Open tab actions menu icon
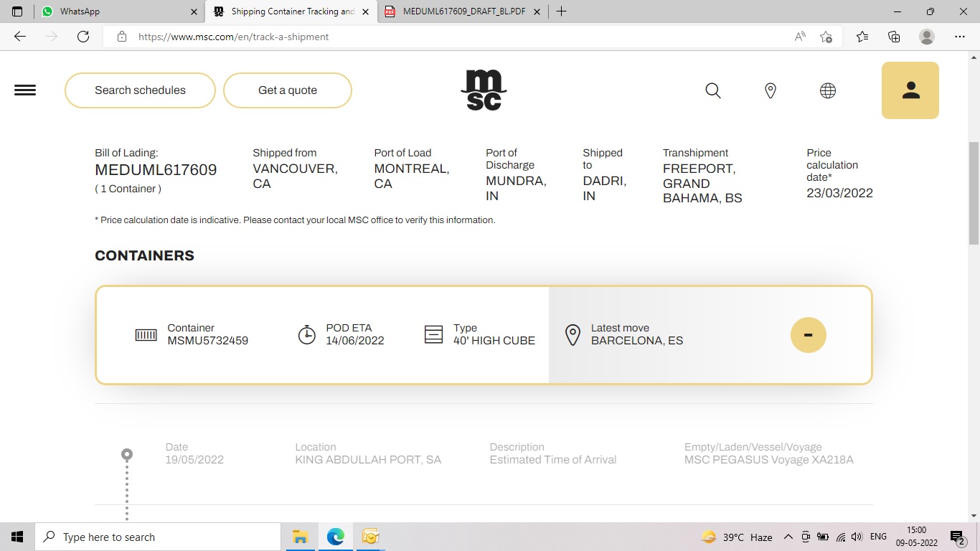The height and width of the screenshot is (551, 980). [x=17, y=11]
